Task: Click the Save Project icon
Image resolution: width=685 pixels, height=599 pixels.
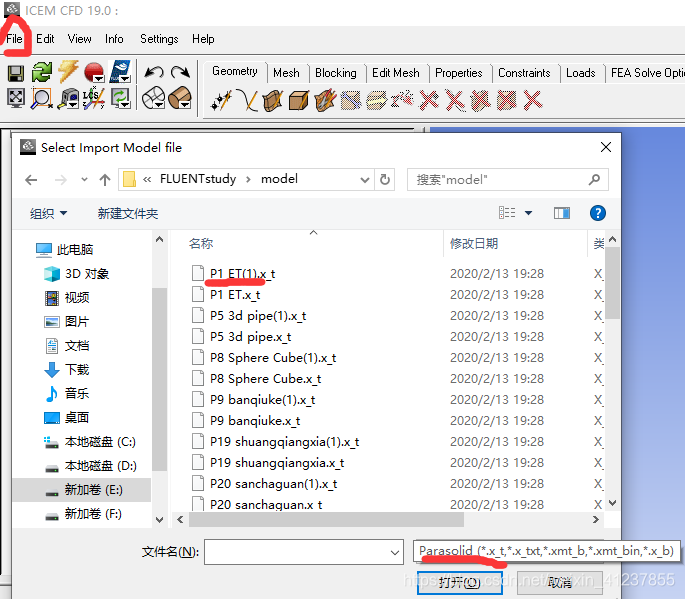Action: (x=16, y=73)
